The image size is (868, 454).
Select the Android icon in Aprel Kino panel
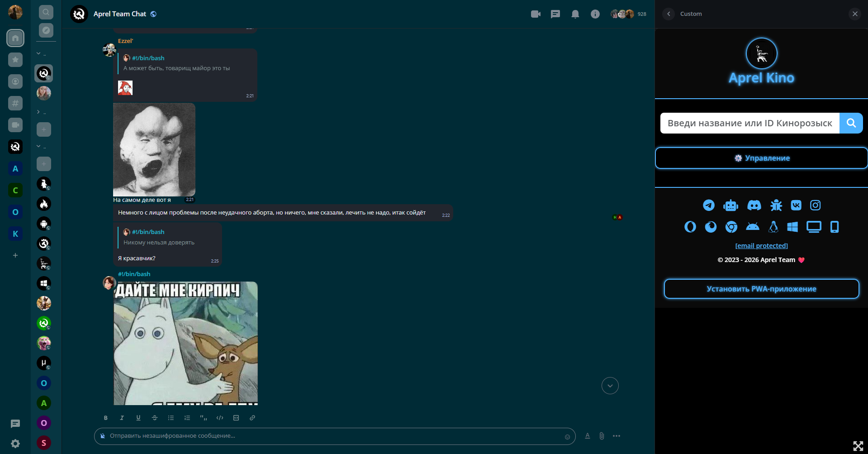[753, 227]
